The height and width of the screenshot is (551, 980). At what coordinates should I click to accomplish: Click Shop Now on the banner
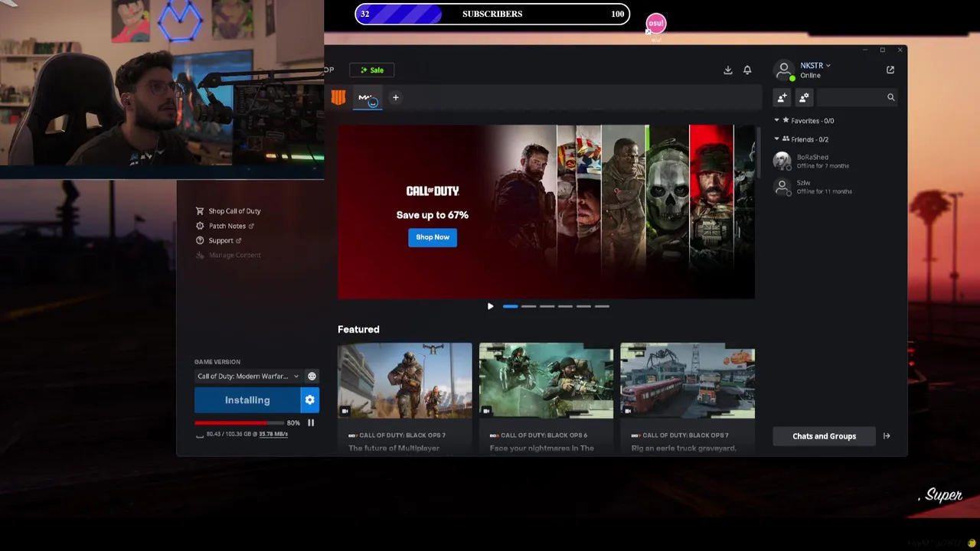click(433, 237)
